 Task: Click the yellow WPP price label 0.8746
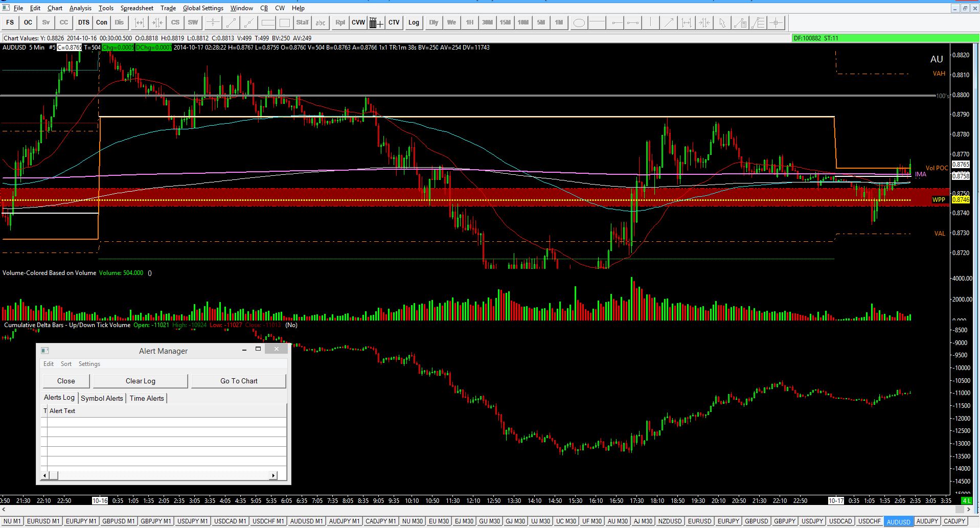click(x=961, y=200)
